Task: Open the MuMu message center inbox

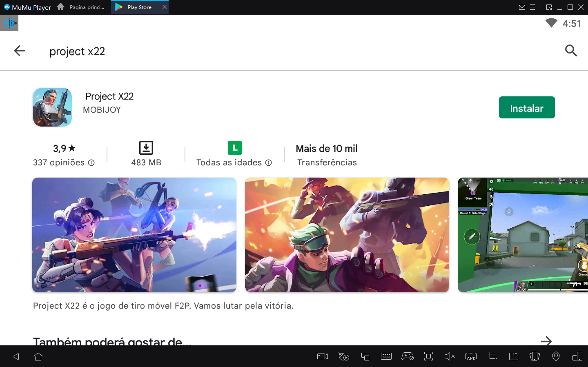Action: [522, 7]
